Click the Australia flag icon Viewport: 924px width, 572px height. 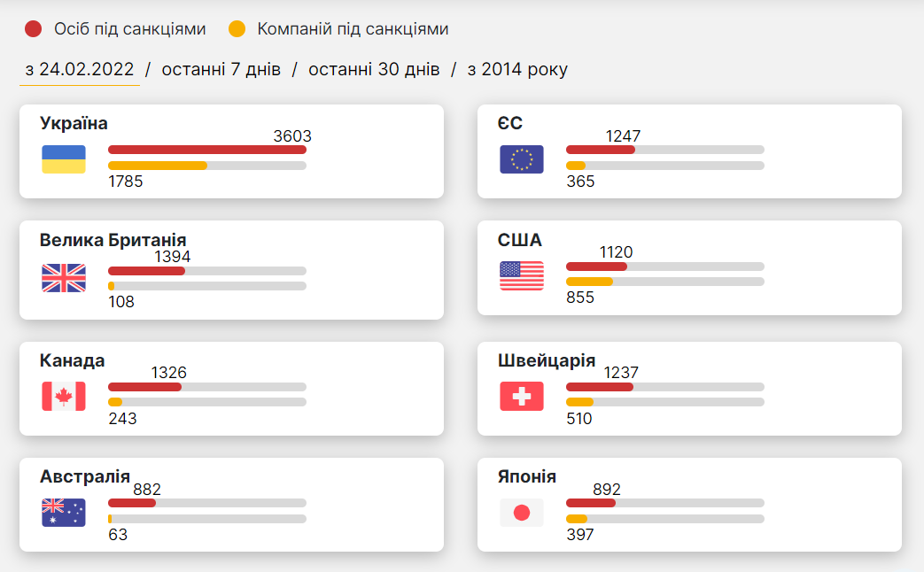(x=64, y=513)
